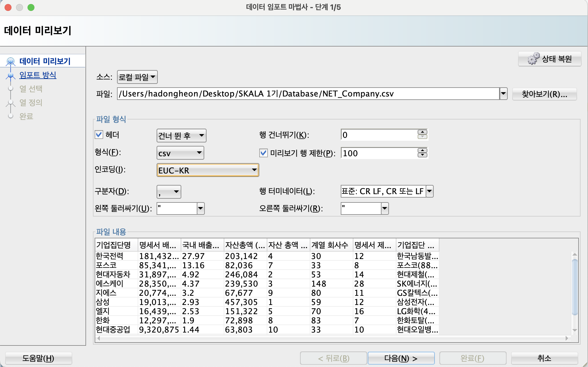Click the gear icon on 상태 복원 button

(533, 59)
